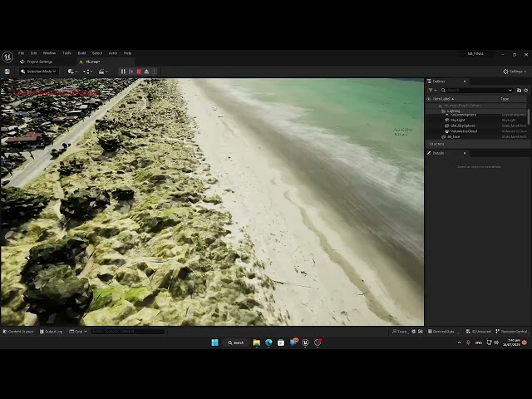This screenshot has height=399, width=532.
Task: Select the VolumetricCloud actor
Action: tap(476, 131)
